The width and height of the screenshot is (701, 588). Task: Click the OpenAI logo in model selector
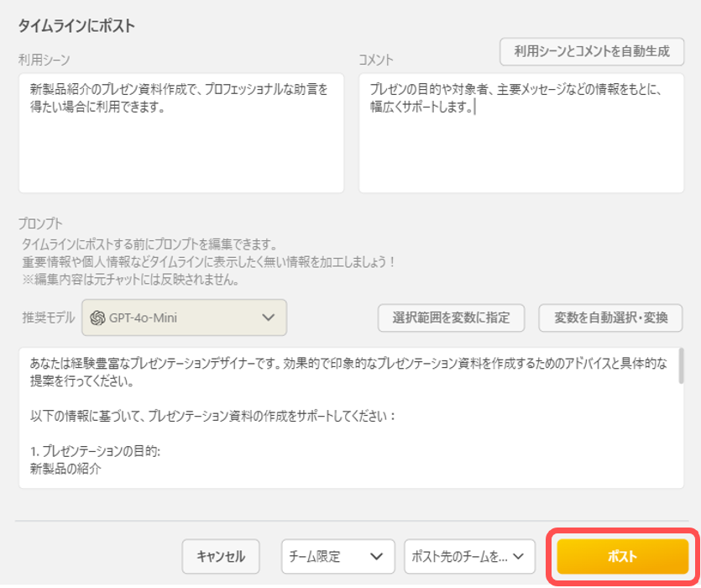[x=97, y=318]
